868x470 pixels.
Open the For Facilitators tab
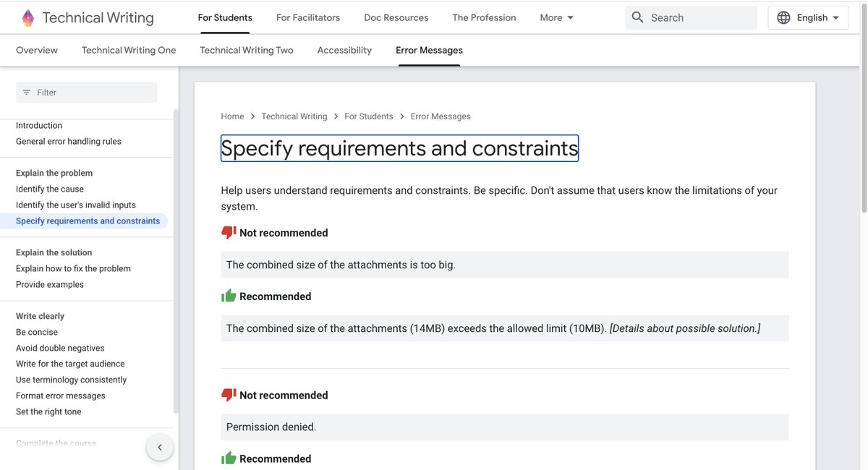coord(308,17)
